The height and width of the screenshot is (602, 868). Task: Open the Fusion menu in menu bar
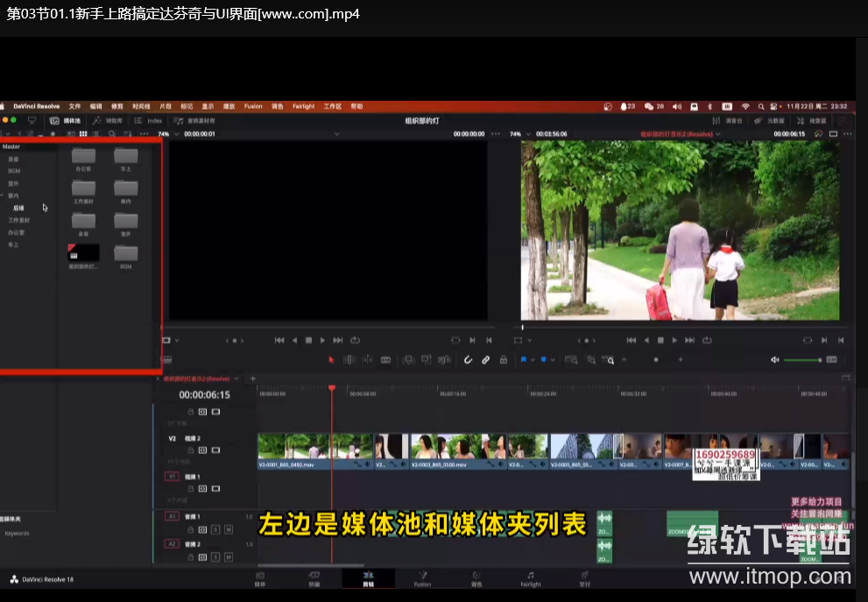[253, 106]
